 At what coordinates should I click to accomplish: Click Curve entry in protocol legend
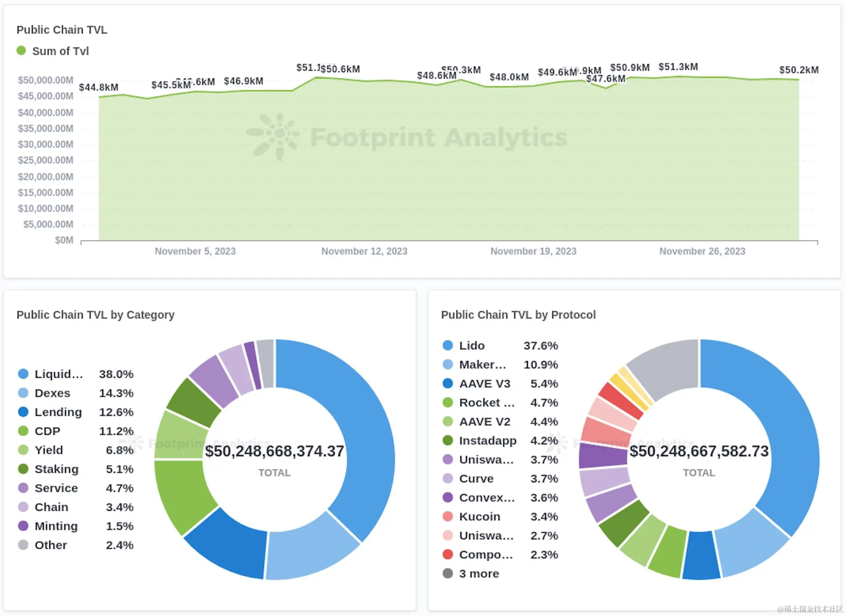[x=476, y=479]
